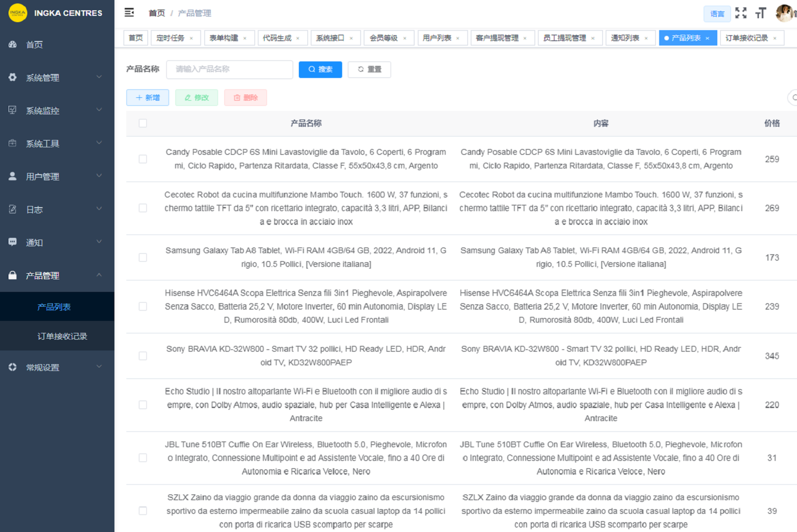Toggle fullscreen mode icon
797x532 pixels.
click(x=741, y=13)
